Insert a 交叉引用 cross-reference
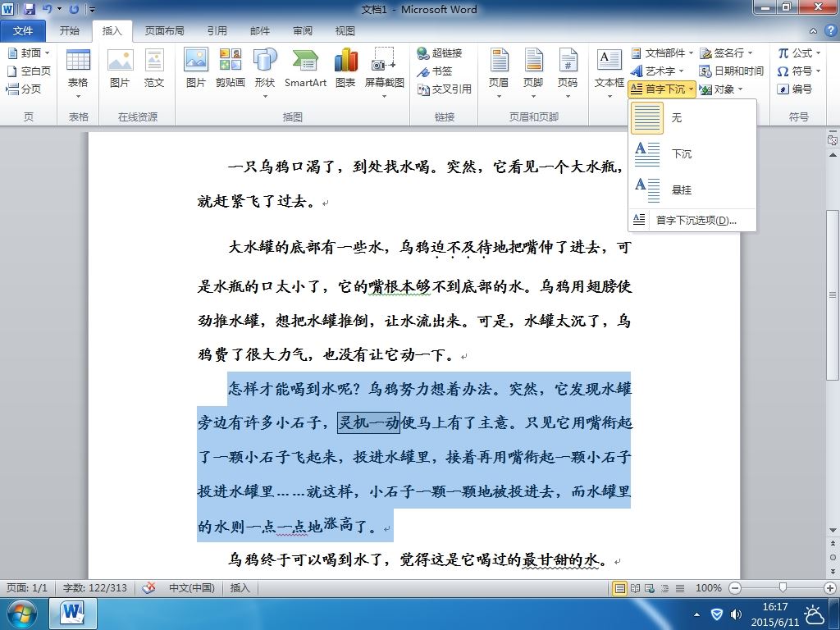 click(x=444, y=89)
